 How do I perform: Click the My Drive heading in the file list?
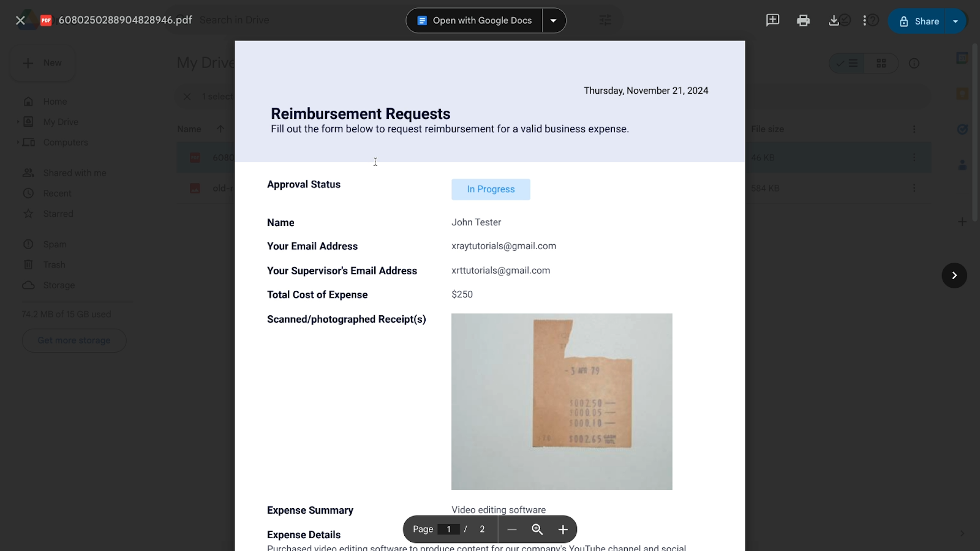(x=205, y=63)
